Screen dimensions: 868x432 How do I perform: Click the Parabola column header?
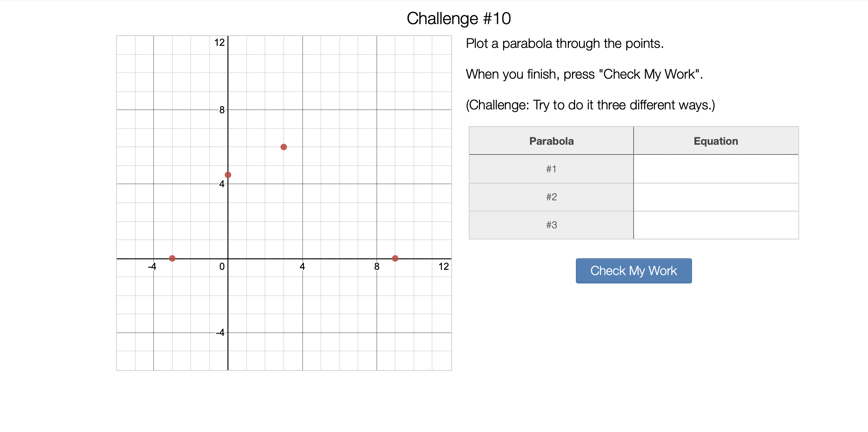(x=551, y=141)
